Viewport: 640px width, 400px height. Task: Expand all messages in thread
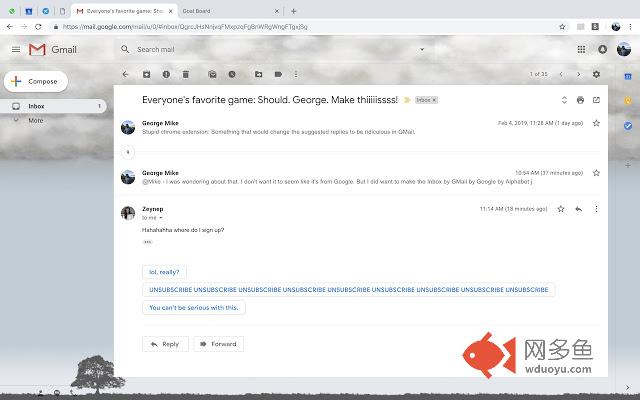click(x=564, y=100)
